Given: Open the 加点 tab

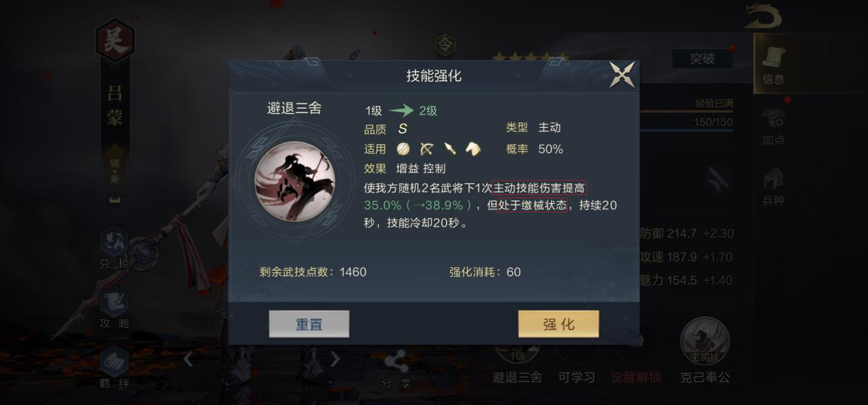Looking at the screenshot, I should [774, 127].
